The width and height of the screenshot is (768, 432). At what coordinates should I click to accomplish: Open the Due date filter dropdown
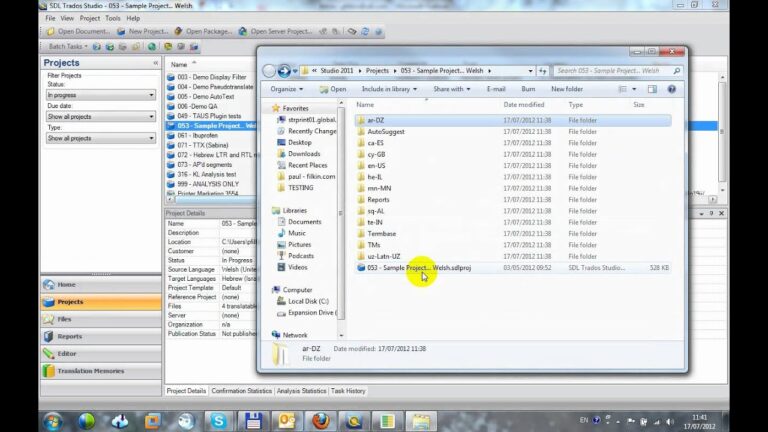(x=100, y=117)
